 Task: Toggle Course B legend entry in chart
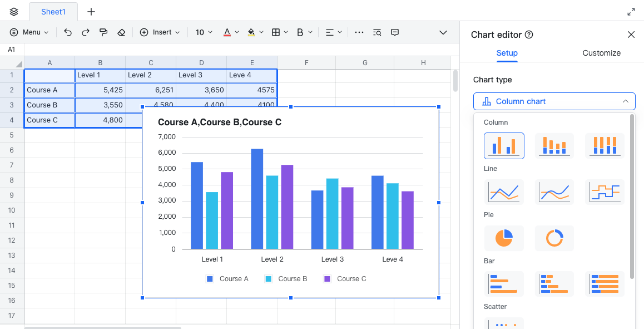(286, 279)
